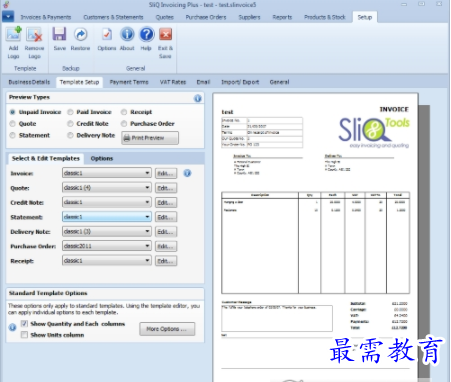Click the Help question mark icon
This screenshot has width=451, height=382.
(x=146, y=34)
